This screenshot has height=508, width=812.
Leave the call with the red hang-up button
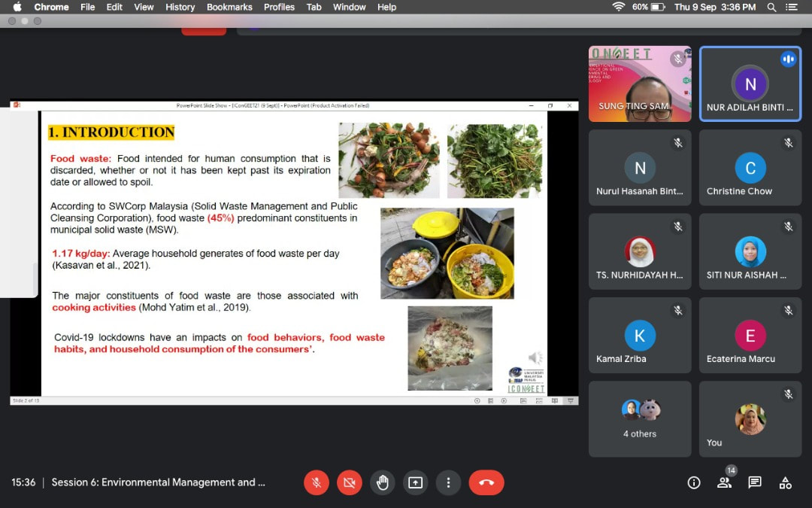point(486,482)
